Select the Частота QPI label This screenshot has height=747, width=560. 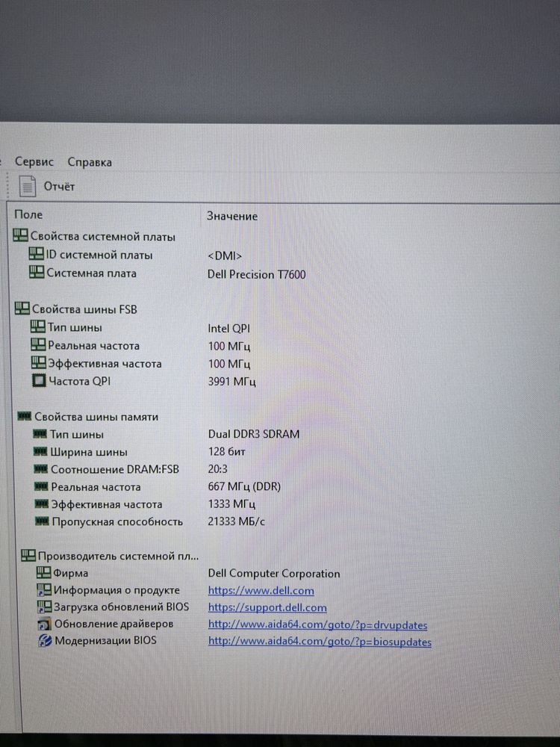click(x=80, y=381)
